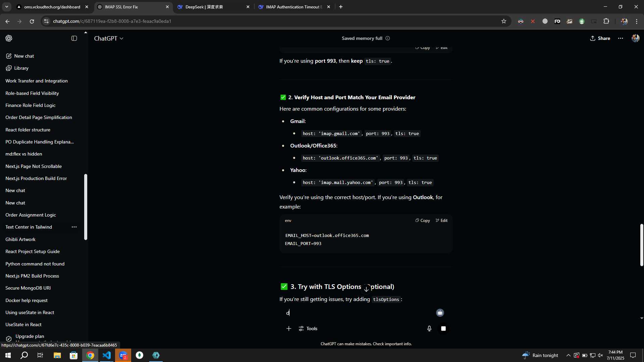Open the Chrome three-dot menu
This screenshot has width=644, height=362.
[x=637, y=21]
